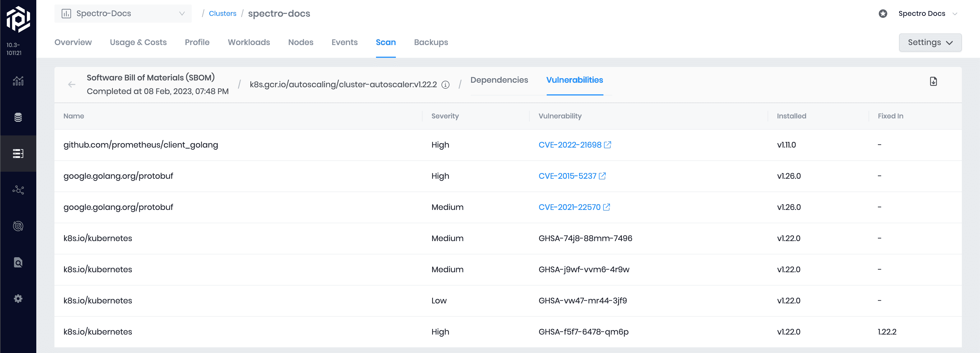The width and height of the screenshot is (980, 353).
Task: Navigate to the Clusters breadcrumb
Action: tap(223, 12)
